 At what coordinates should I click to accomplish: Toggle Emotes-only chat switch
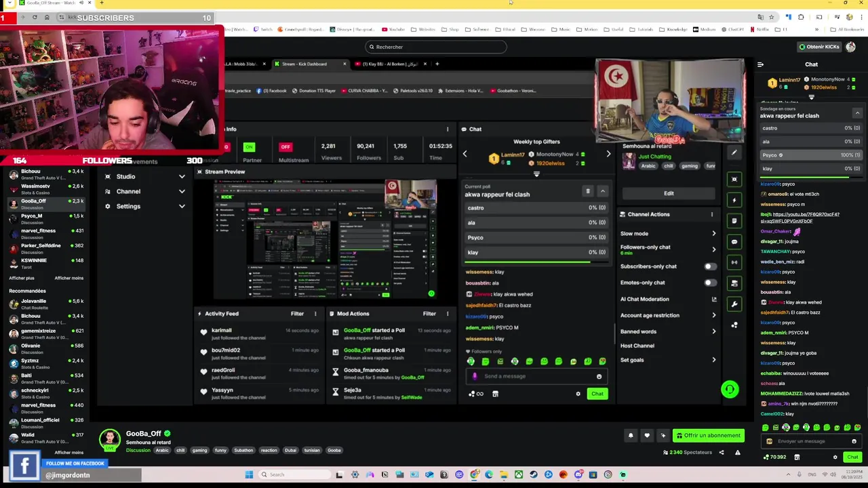(x=710, y=283)
